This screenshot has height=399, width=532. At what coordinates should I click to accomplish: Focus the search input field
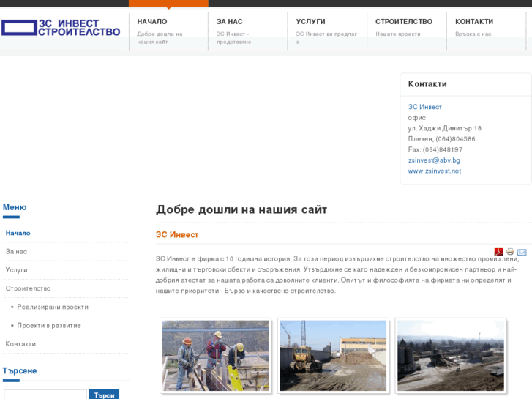point(45,395)
